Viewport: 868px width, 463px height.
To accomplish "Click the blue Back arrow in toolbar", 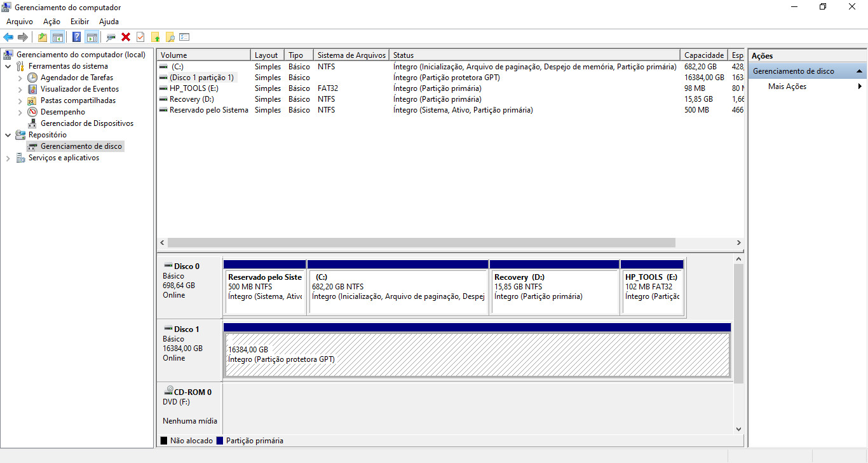I will point(8,37).
